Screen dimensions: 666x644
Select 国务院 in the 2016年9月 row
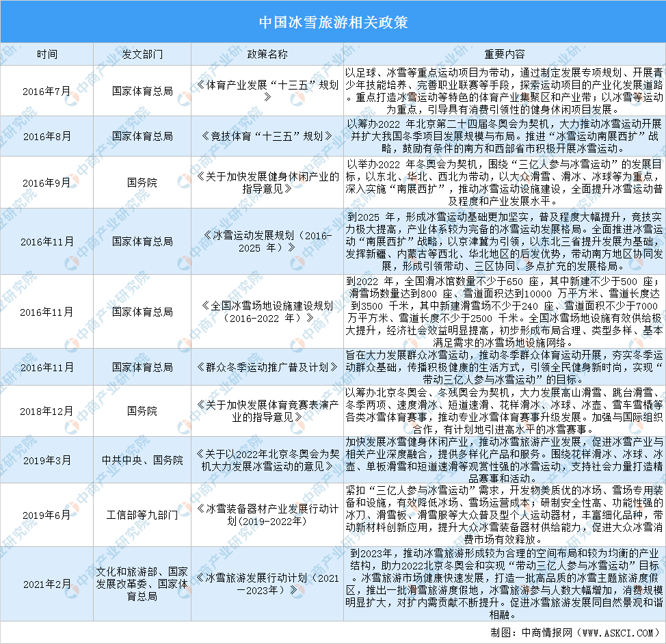click(x=142, y=183)
